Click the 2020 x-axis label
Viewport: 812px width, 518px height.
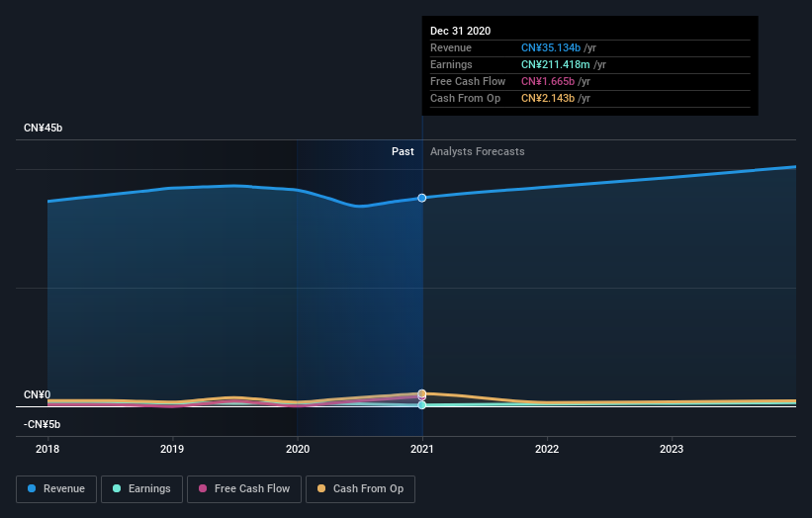298,449
